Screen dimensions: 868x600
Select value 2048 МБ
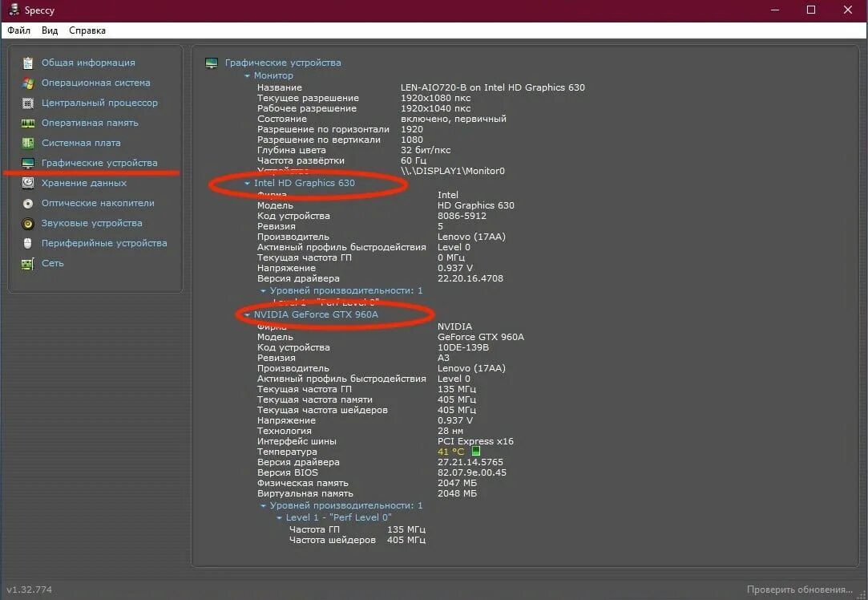tap(458, 493)
